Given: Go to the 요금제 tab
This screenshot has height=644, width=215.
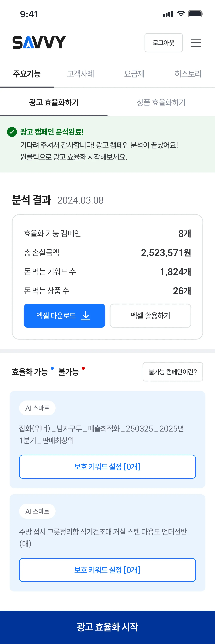Looking at the screenshot, I should (134, 74).
